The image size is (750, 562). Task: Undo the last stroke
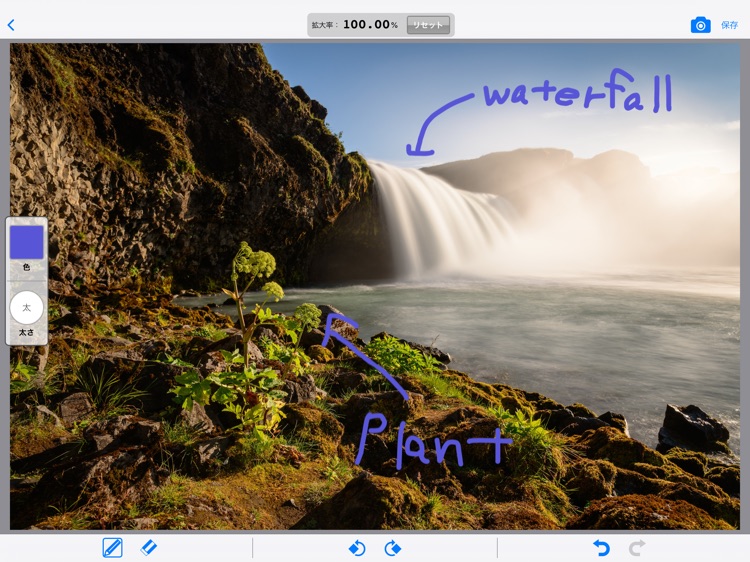coord(601,548)
